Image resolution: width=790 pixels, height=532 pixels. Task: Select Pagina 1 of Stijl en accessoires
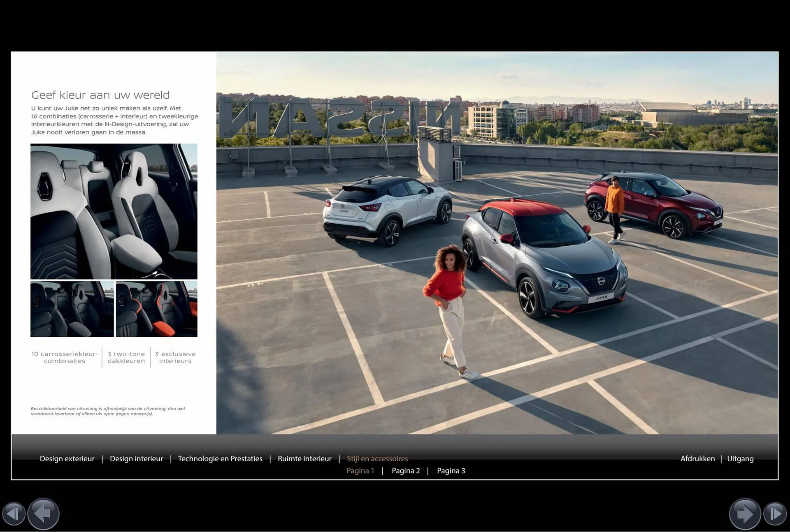coord(360,470)
